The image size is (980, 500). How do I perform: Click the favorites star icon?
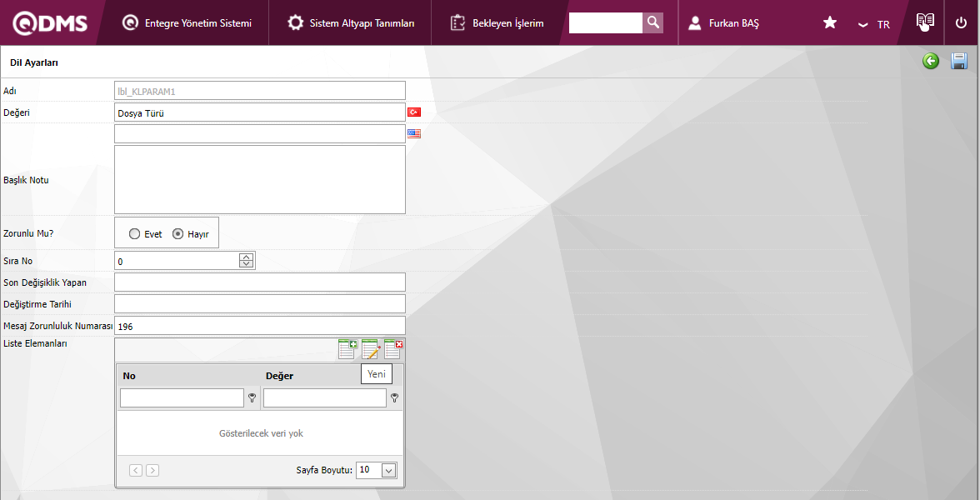pyautogui.click(x=830, y=23)
